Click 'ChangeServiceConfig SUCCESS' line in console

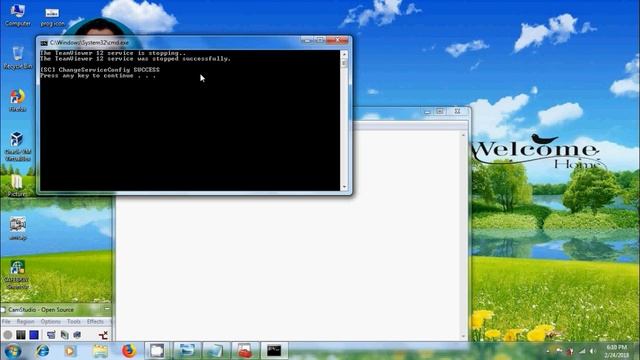[x=100, y=70]
